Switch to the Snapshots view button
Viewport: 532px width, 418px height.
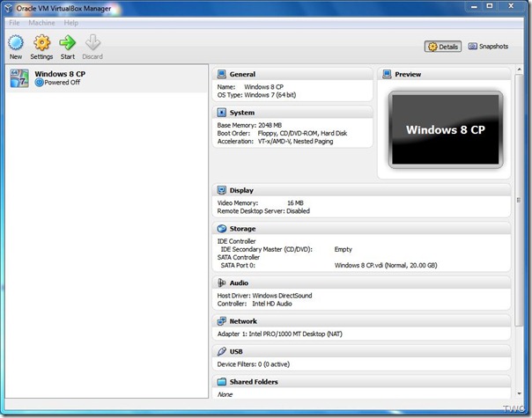pos(488,46)
